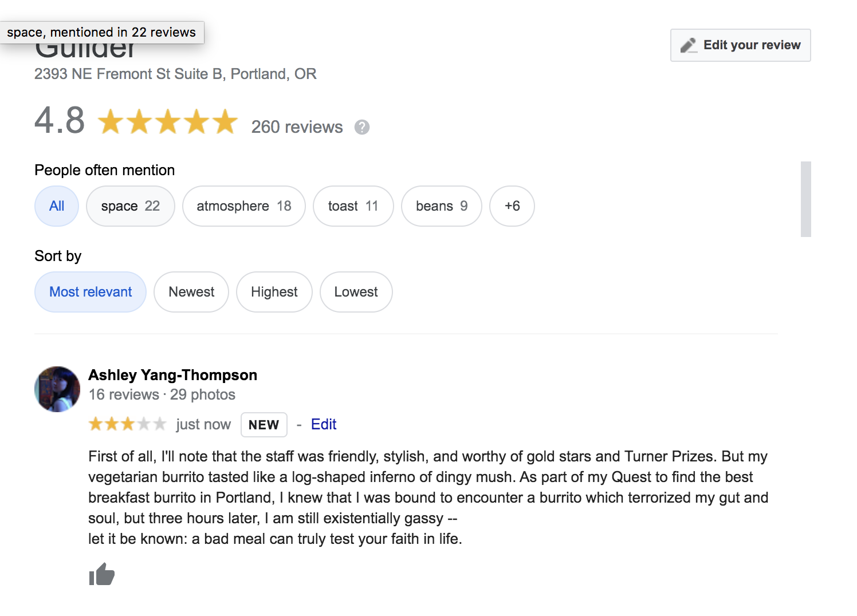The width and height of the screenshot is (857, 616).
Task: Filter reviews mentioning atmosphere
Action: click(x=243, y=206)
